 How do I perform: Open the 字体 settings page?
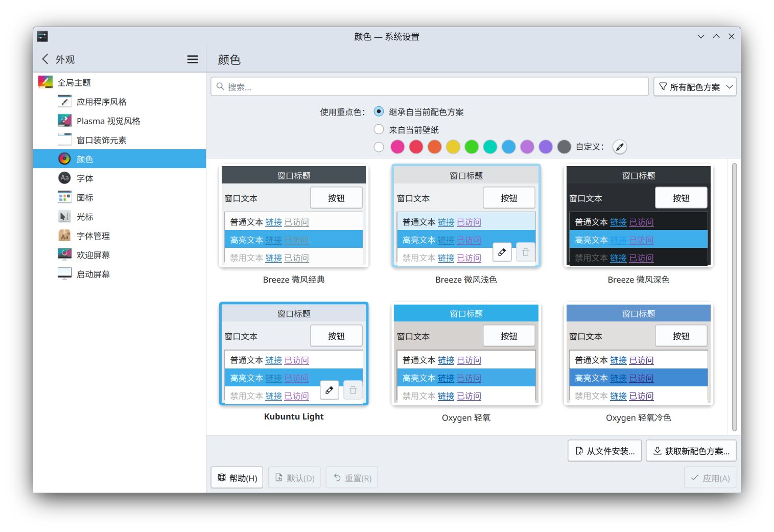(120, 178)
